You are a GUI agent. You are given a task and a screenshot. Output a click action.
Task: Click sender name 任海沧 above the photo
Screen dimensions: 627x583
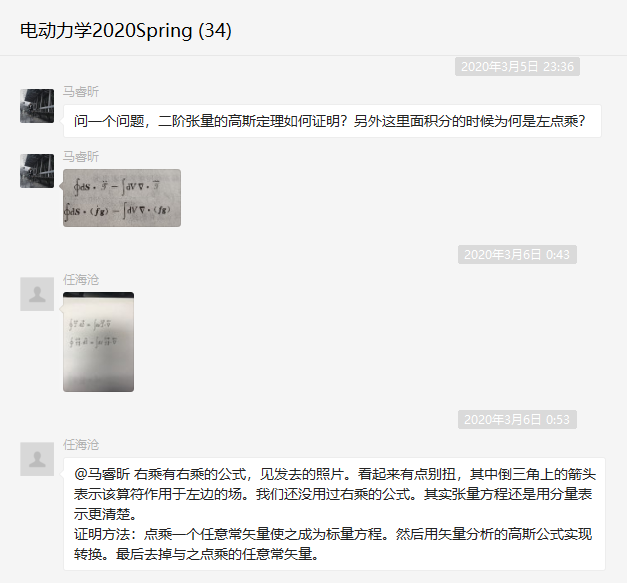pos(81,280)
